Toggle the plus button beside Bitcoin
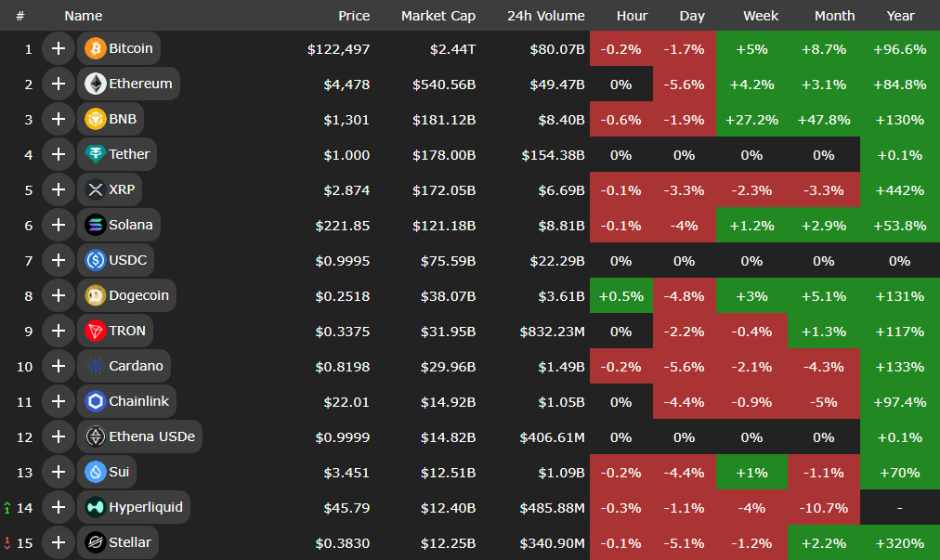The image size is (940, 560). click(x=59, y=48)
